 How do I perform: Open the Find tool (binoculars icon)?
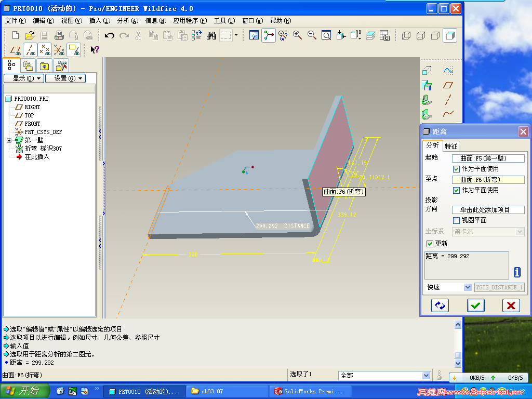[211, 35]
